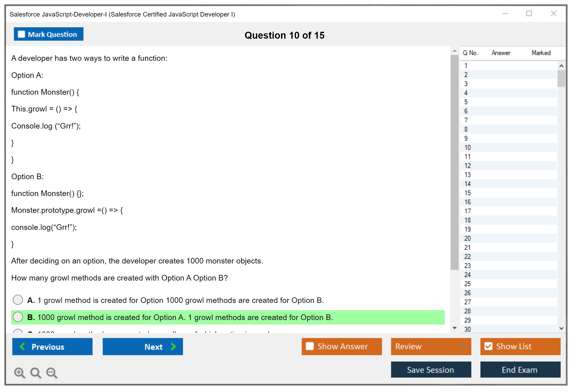The height and width of the screenshot is (392, 574).
Task: Expand the Review dropdown arrow
Action: pos(463,346)
